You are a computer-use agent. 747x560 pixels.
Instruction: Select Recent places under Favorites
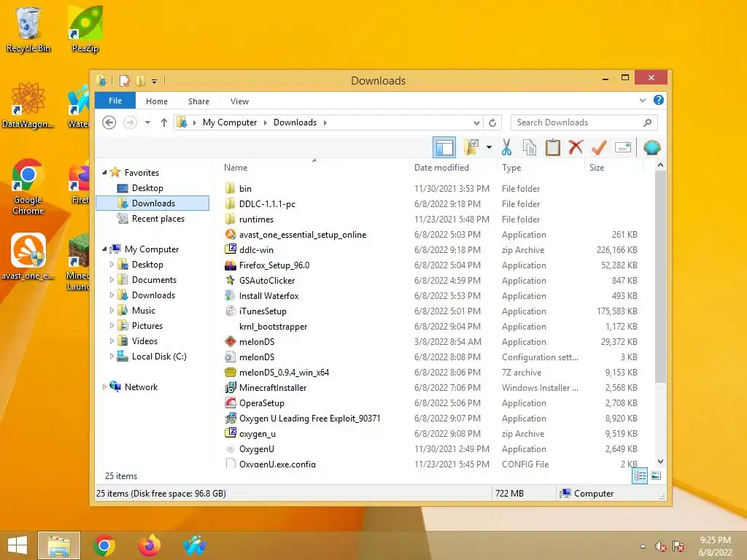[158, 219]
